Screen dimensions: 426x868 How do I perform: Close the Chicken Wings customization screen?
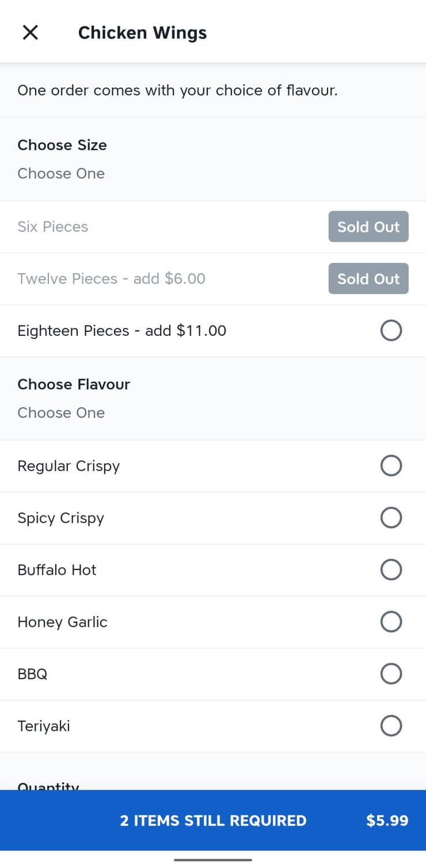pos(30,33)
